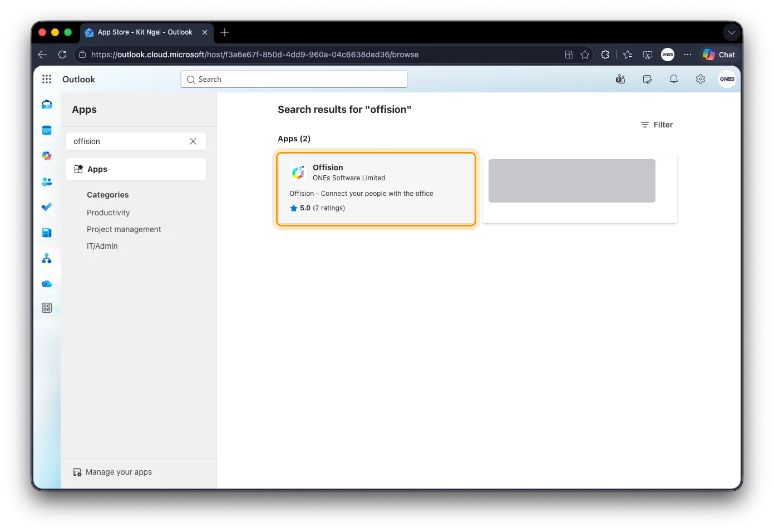Clear the offision search text
This screenshot has height=532, width=774.
[193, 141]
